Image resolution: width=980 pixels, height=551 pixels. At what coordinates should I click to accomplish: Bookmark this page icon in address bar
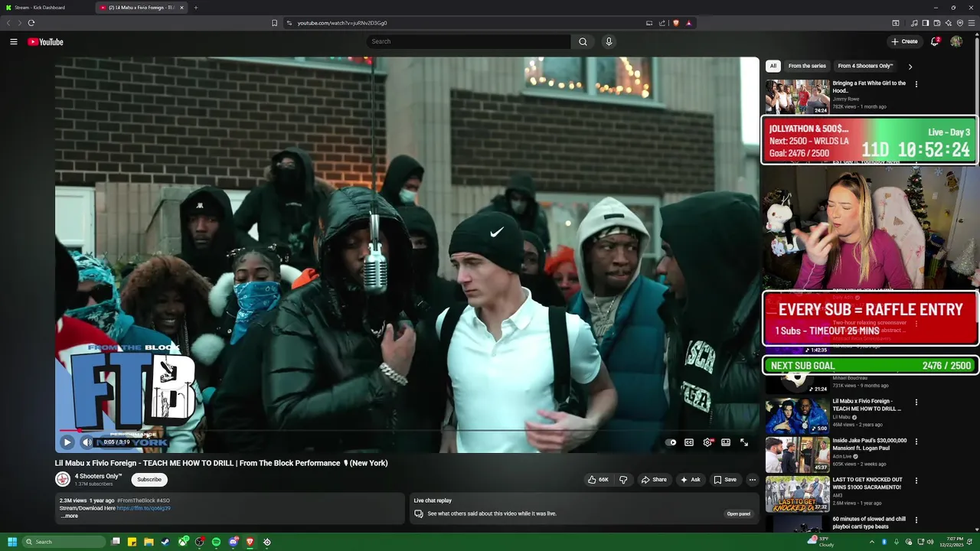pyautogui.click(x=274, y=23)
